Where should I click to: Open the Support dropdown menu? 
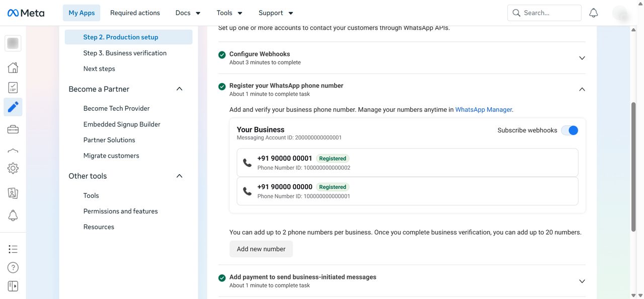click(x=276, y=13)
